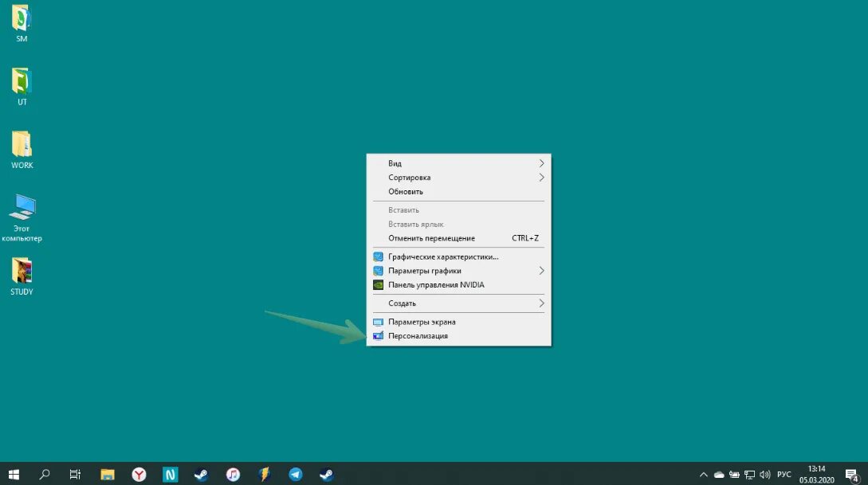Open Task View on the taskbar
The width and height of the screenshot is (868, 485).
75,475
